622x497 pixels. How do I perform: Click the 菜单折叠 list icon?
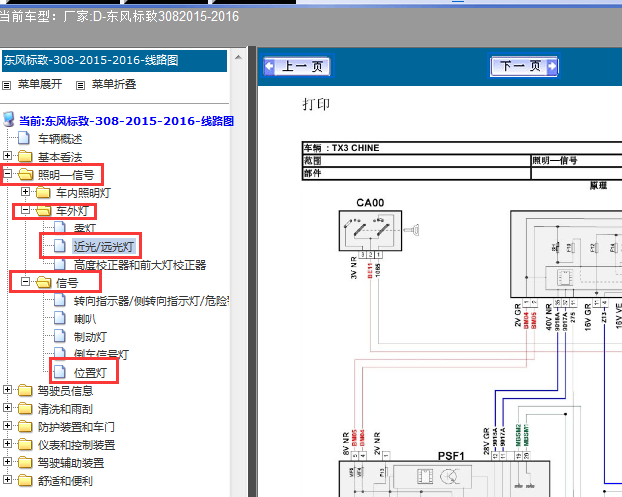tap(81, 85)
